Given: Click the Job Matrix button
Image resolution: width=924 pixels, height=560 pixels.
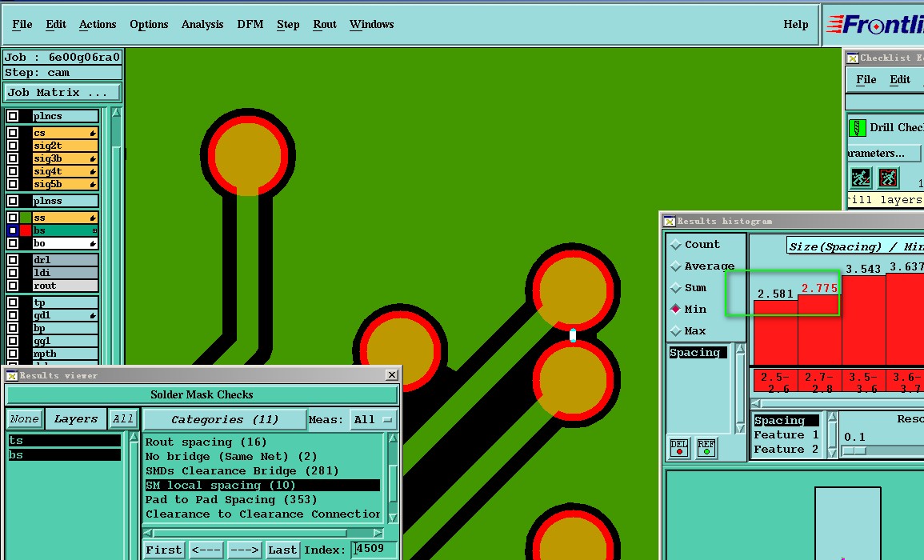Looking at the screenshot, I should [x=62, y=93].
